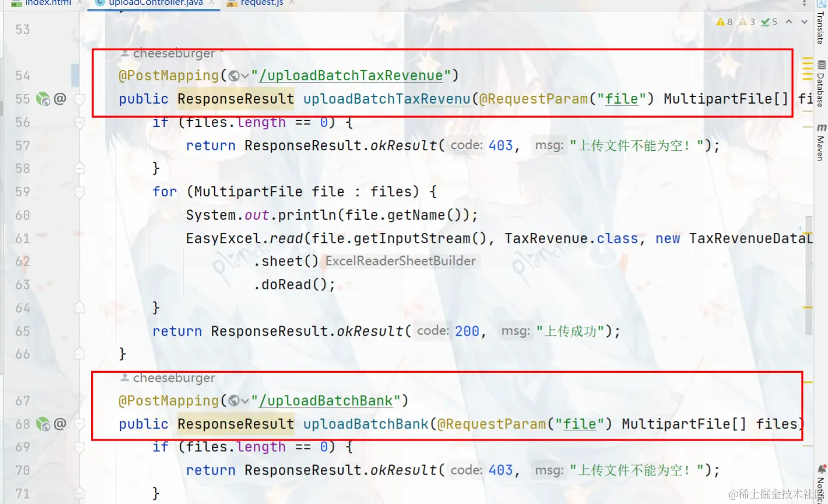
Task: Open the Translate side panel label
Action: tap(821, 28)
